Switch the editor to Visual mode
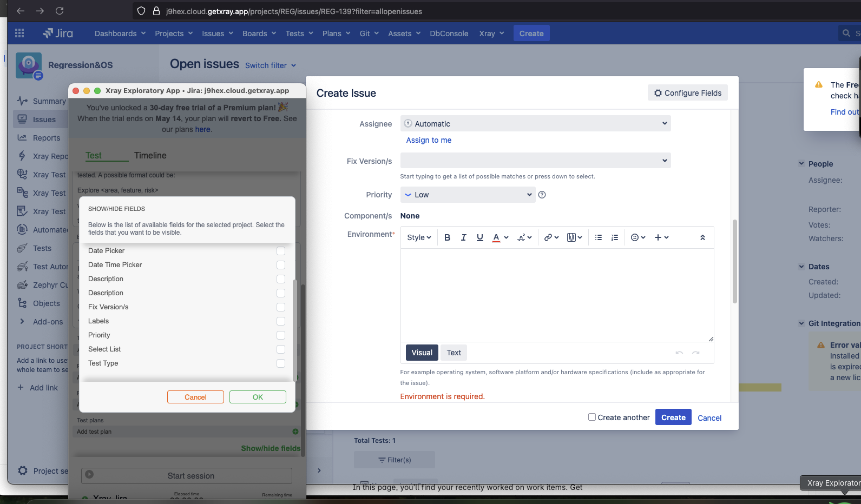This screenshot has width=861, height=504. pos(422,353)
